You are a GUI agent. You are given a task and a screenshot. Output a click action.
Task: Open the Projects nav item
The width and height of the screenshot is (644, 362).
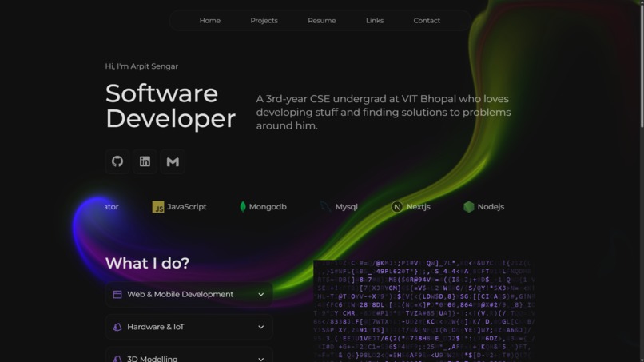(264, 21)
